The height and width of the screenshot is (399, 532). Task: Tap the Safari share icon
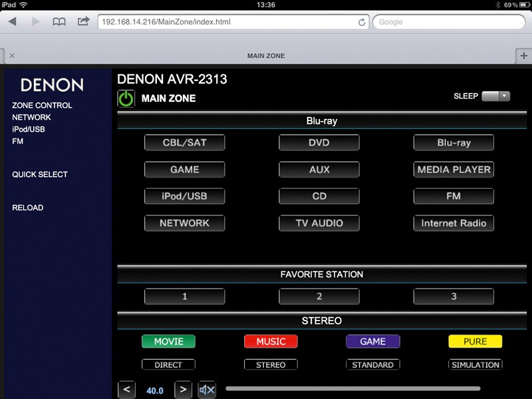click(84, 21)
